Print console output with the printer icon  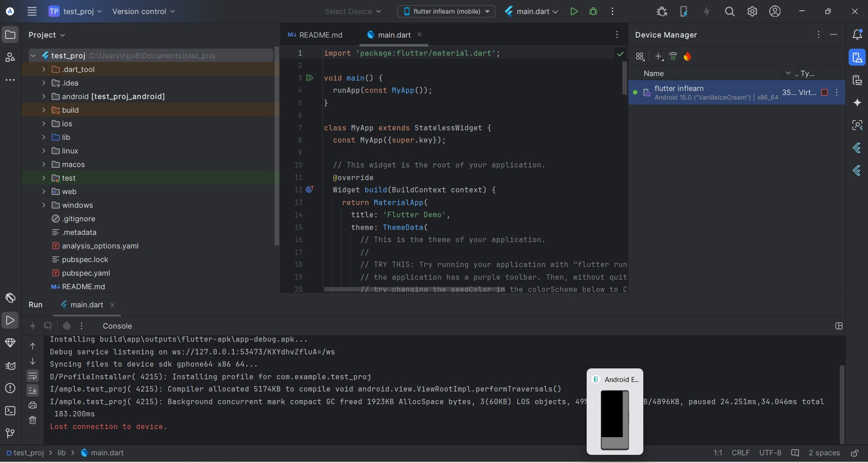[33, 406]
